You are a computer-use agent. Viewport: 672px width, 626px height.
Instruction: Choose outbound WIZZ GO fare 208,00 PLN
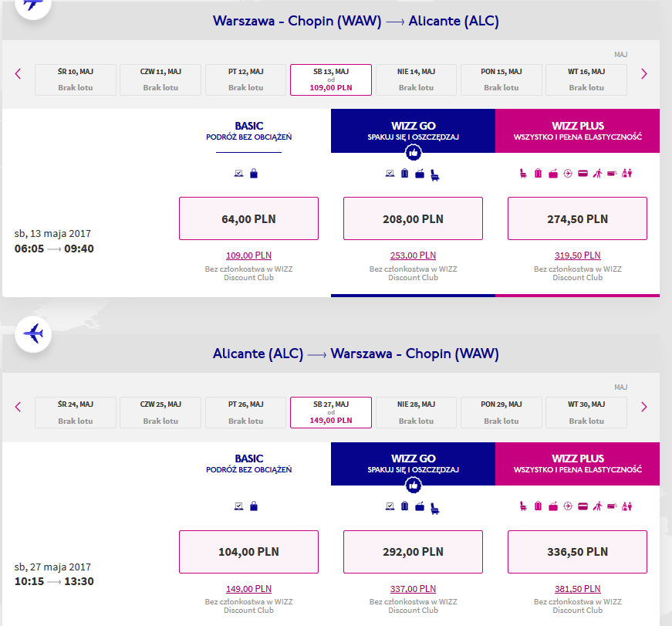[413, 218]
